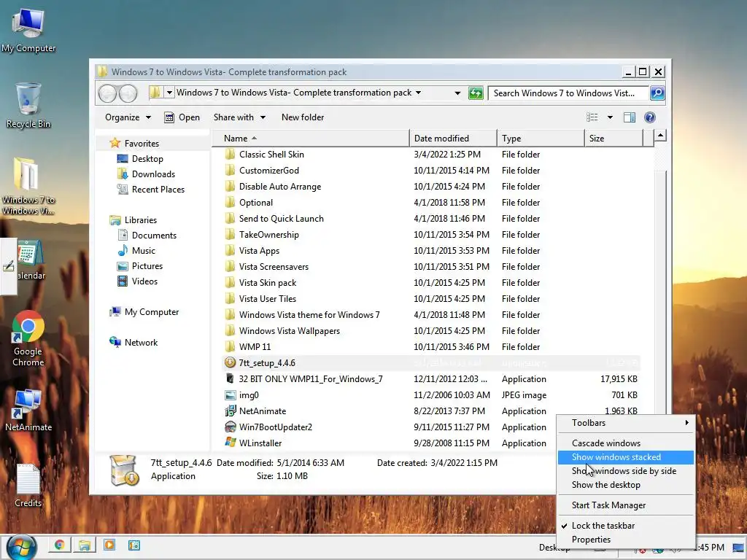This screenshot has height=560, width=747.
Task: Click Credits document on desktop
Action: 28,486
